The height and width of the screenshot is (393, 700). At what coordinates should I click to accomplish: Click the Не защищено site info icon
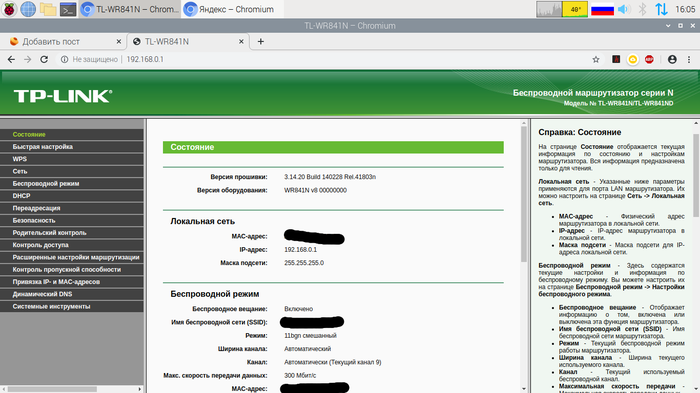(x=64, y=59)
